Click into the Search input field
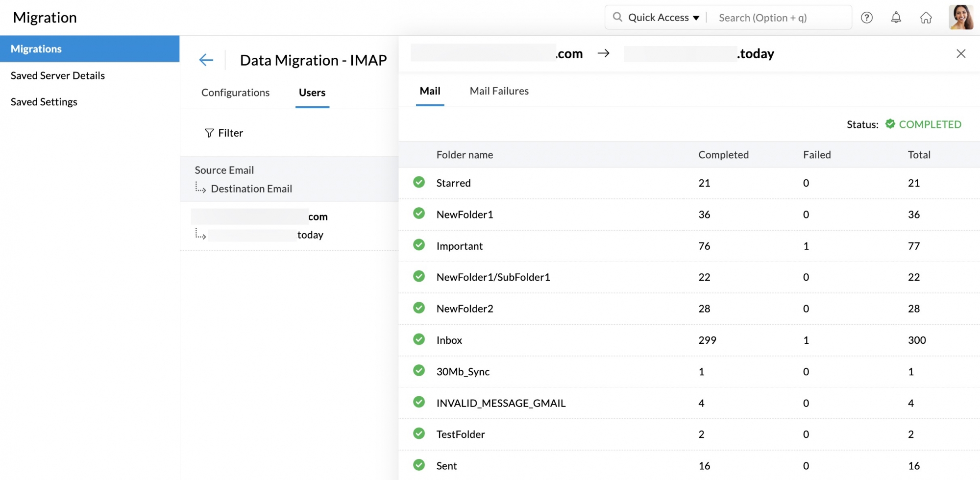Screen dimensions: 980x480 point(779,18)
